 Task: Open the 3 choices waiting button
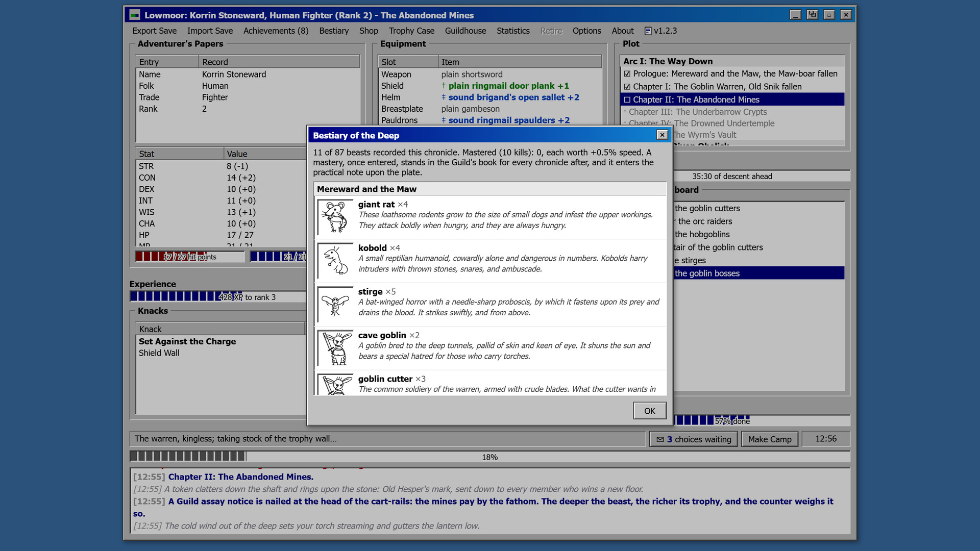pos(694,439)
